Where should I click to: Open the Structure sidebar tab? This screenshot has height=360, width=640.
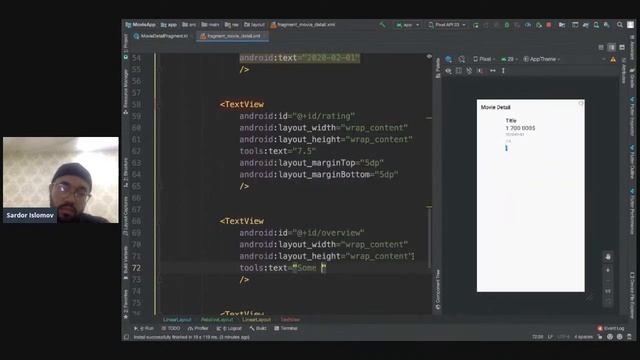126,173
